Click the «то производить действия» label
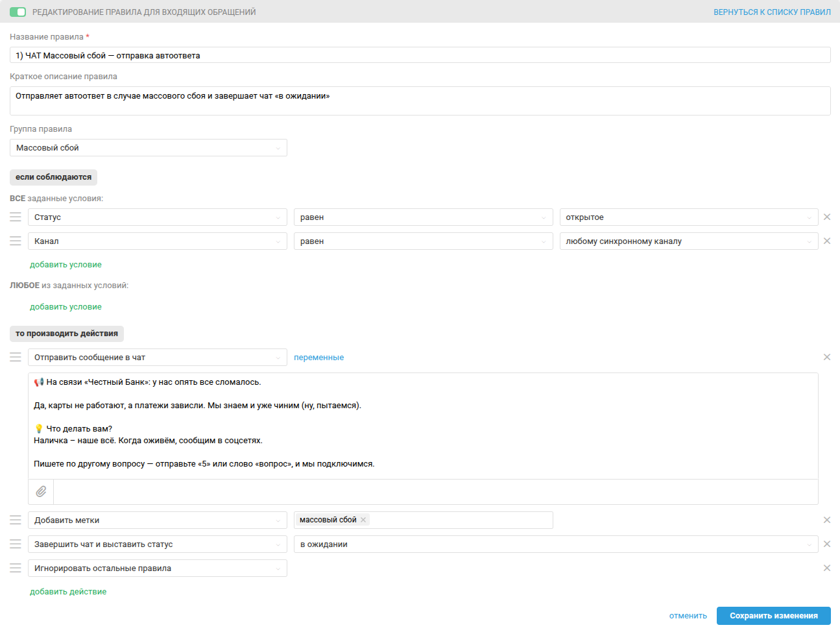The image size is (840, 634). [x=67, y=334]
